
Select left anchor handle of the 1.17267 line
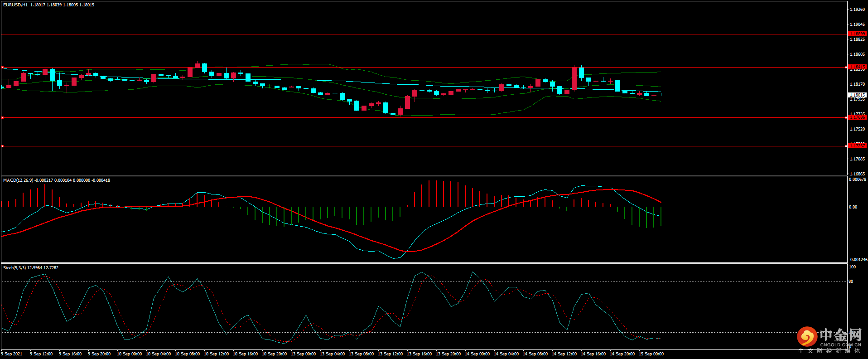click(2, 146)
